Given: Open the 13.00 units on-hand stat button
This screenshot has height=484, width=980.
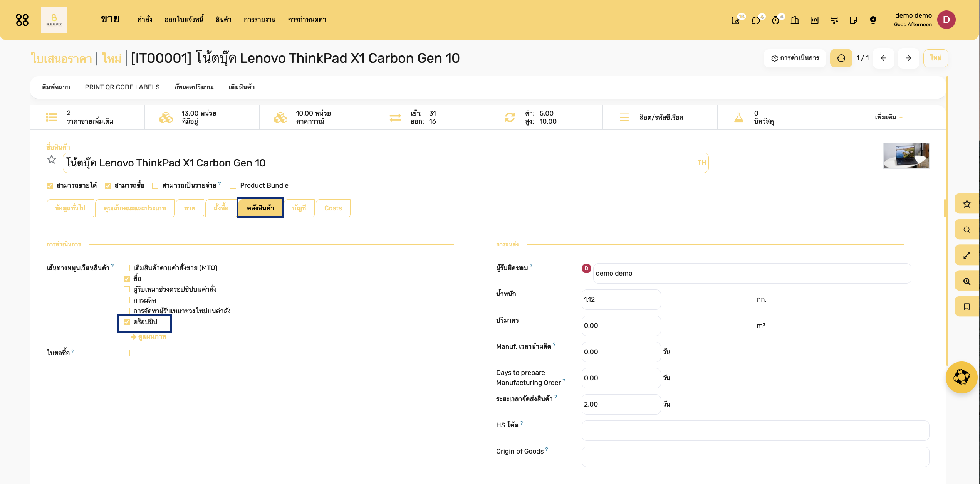Looking at the screenshot, I should coord(202,117).
